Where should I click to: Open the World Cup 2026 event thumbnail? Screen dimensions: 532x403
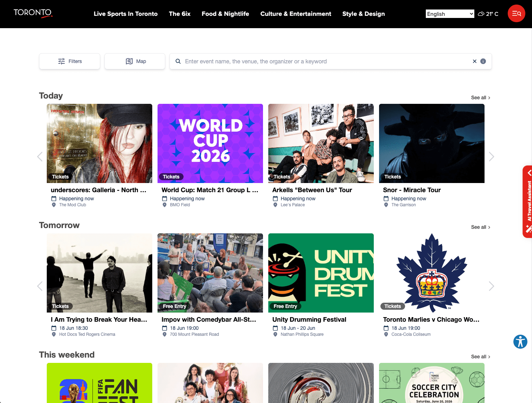210,143
